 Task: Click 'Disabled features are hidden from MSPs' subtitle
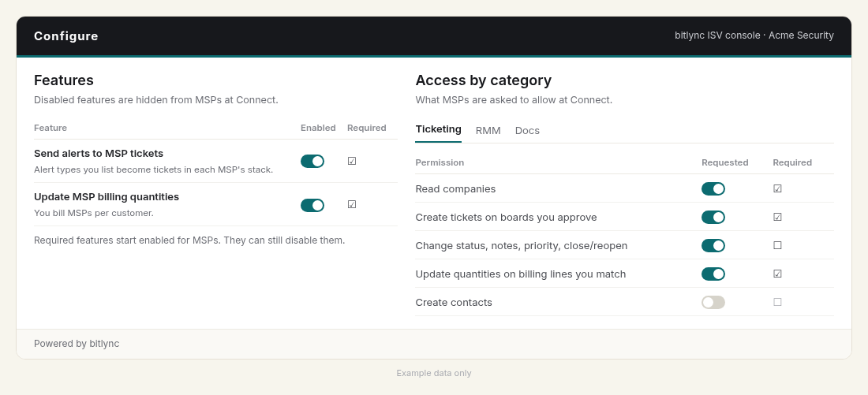coord(156,100)
